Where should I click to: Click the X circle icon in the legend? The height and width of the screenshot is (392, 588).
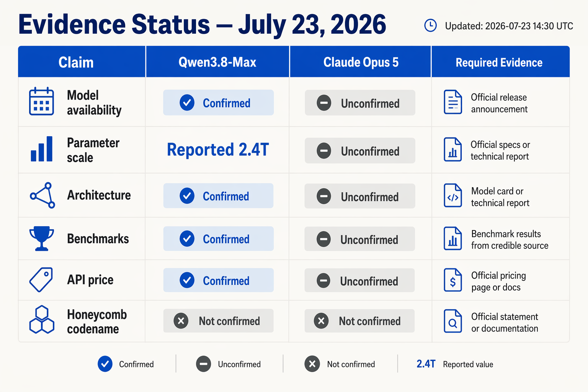point(312,364)
